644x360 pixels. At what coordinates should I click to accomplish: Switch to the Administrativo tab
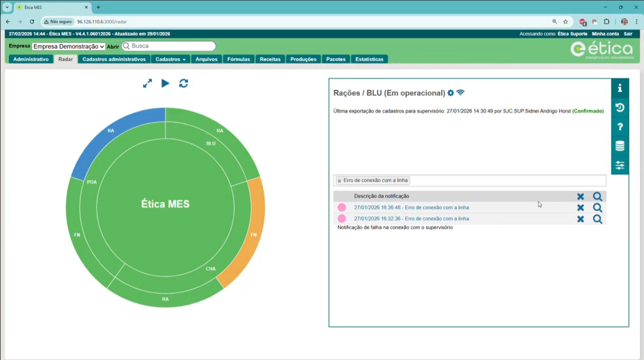31,59
